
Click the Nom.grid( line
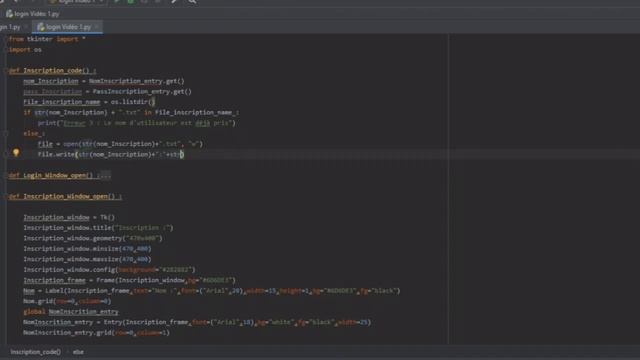tap(67, 301)
